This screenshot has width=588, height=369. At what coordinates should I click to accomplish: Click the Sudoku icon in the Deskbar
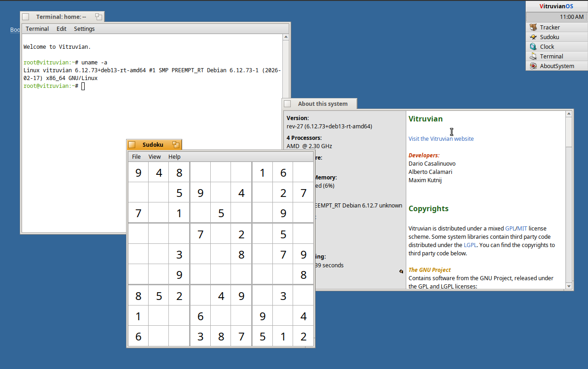[x=533, y=37]
